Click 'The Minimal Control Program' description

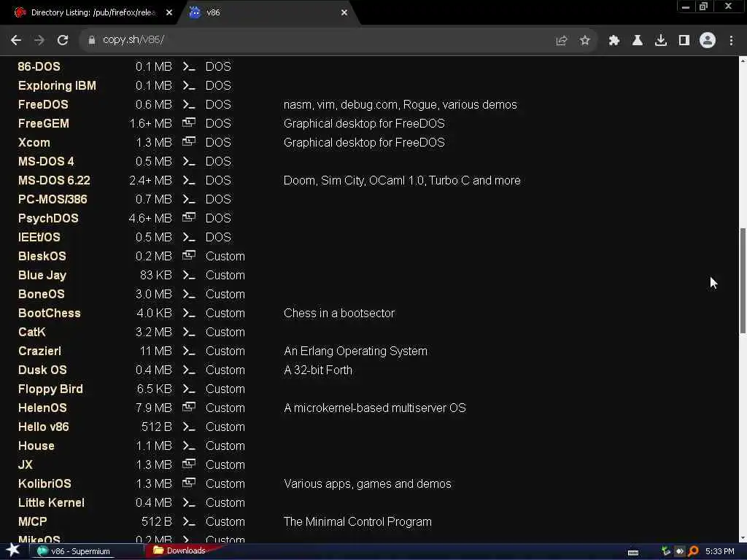click(x=357, y=522)
